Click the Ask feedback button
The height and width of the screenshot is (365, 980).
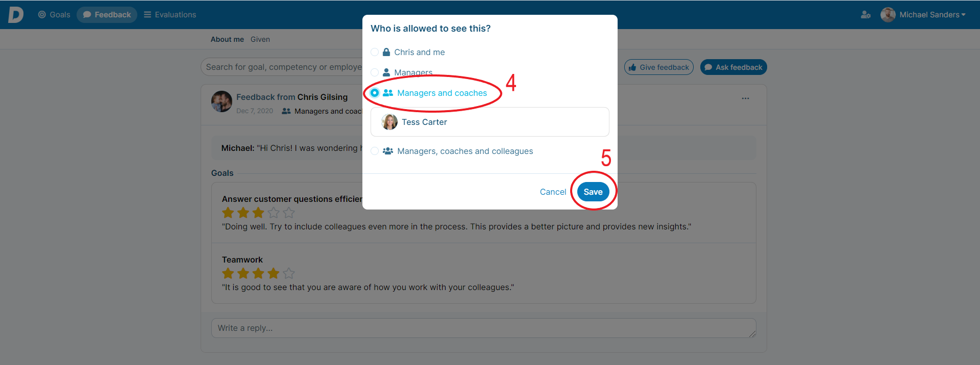pos(733,67)
